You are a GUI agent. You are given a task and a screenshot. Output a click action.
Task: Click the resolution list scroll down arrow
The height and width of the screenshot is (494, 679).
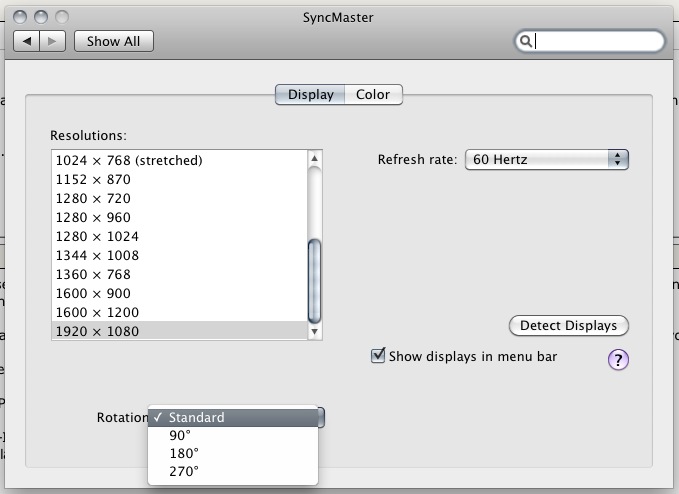tap(315, 332)
